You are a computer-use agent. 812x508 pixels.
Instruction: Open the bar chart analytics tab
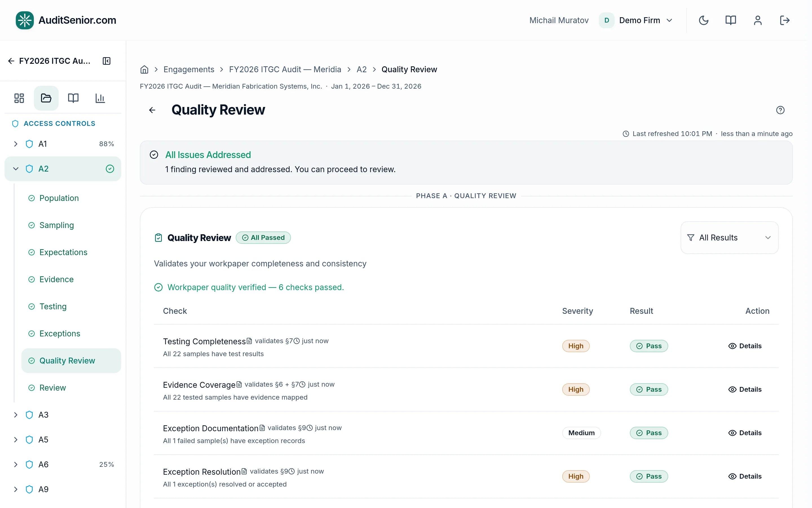pyautogui.click(x=100, y=98)
